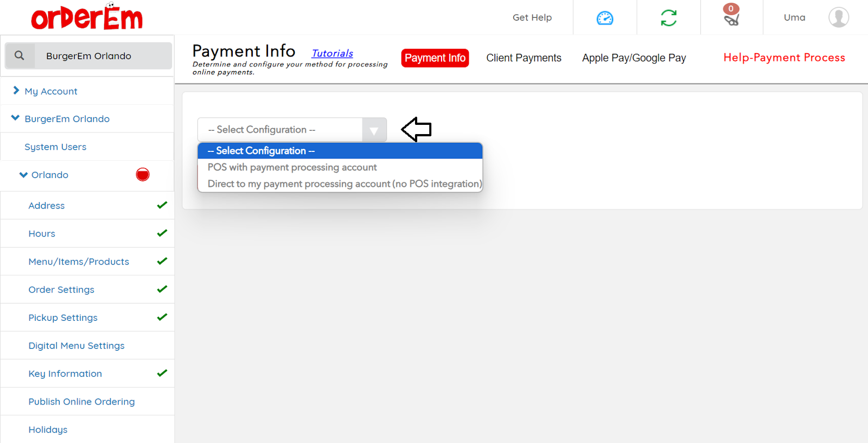The image size is (868, 443).
Task: Expand the My Account section
Action: click(16, 91)
